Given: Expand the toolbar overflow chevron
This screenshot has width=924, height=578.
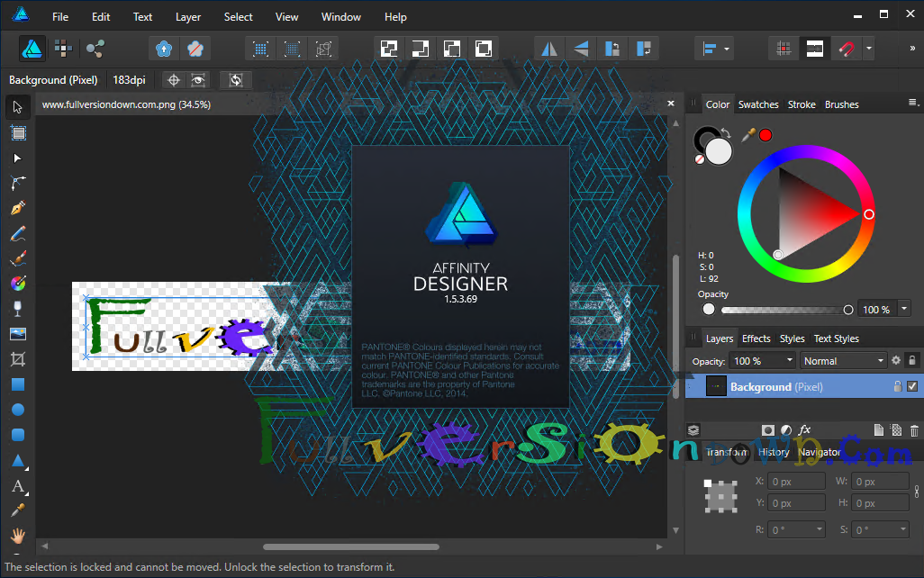Looking at the screenshot, I should pos(912,49).
